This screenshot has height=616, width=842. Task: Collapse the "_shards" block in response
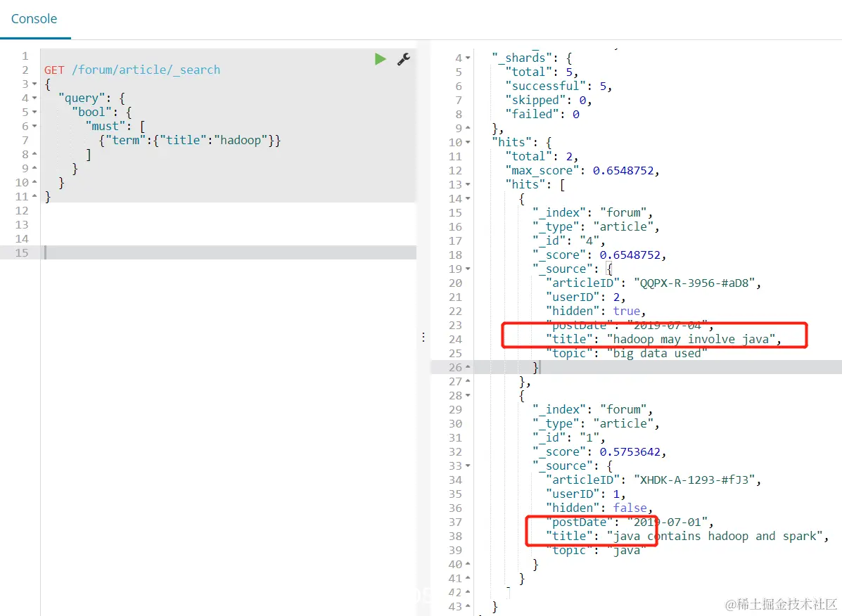tap(468, 58)
